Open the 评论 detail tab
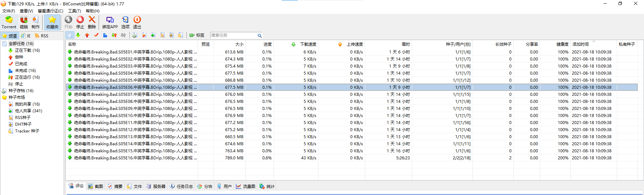The width and height of the screenshot is (644, 195). click(76, 186)
